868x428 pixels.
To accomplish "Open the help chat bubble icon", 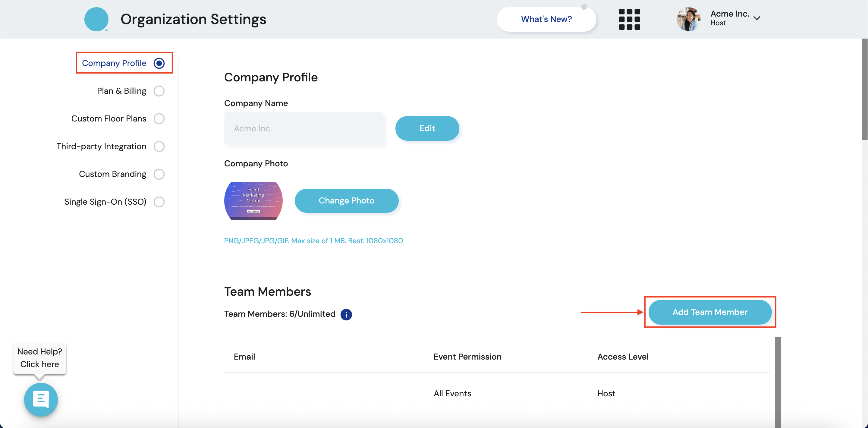I will click(41, 399).
